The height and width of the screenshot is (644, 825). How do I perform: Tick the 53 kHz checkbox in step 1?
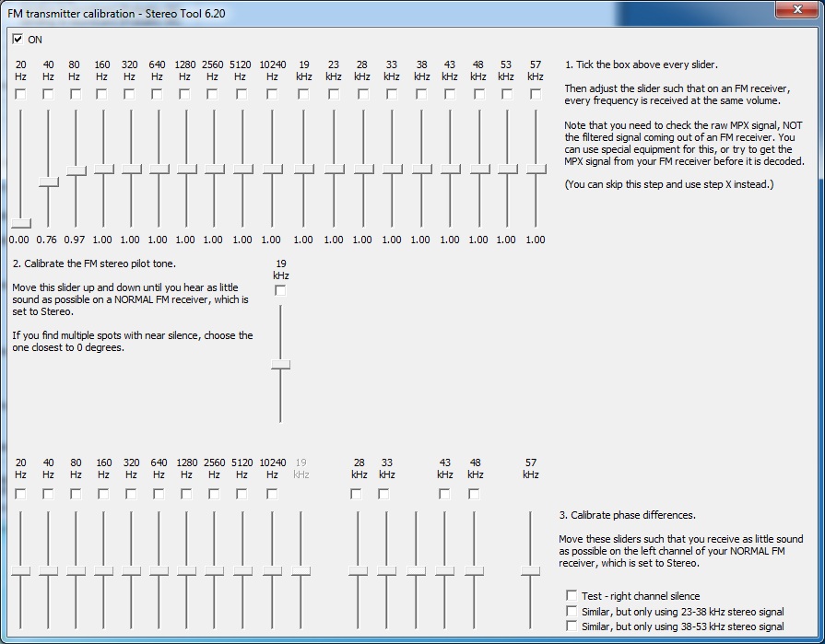pos(507,94)
